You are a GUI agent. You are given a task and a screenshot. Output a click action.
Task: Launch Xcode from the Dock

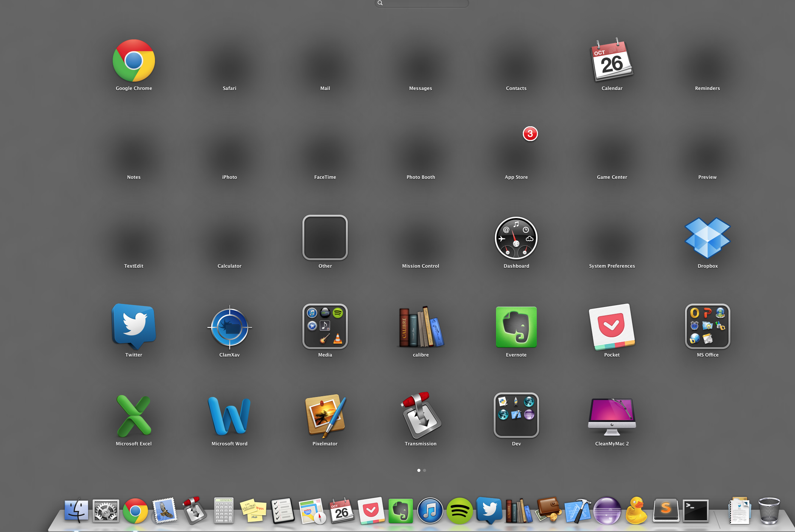577,511
